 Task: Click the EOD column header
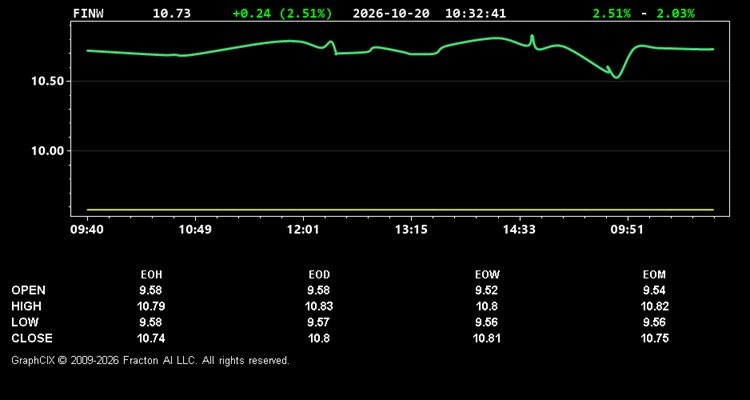click(x=319, y=275)
